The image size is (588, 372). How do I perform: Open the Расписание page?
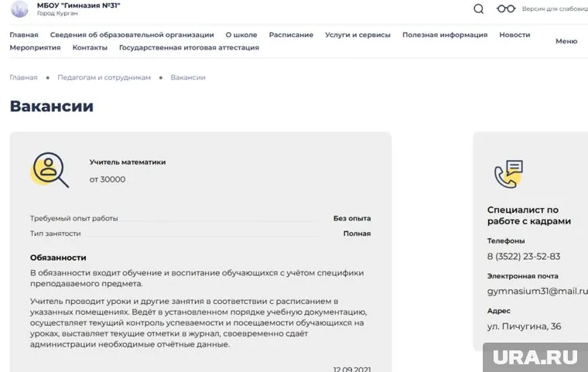[x=291, y=35]
